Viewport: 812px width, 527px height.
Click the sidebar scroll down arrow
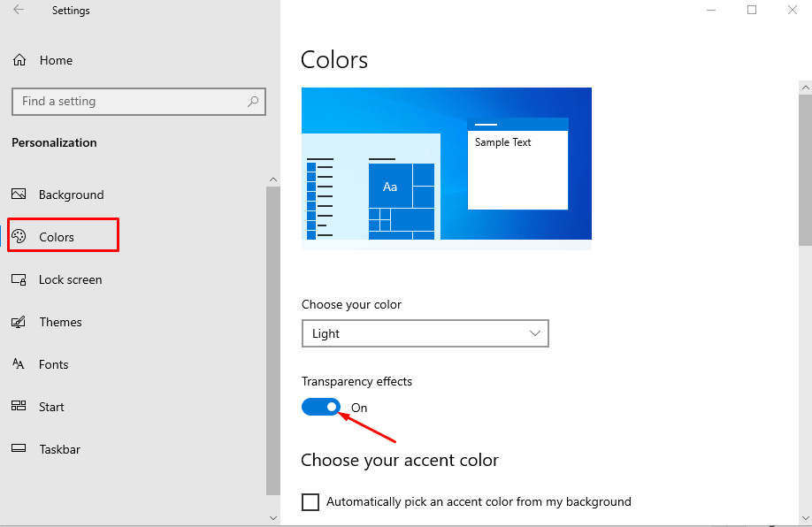273,517
